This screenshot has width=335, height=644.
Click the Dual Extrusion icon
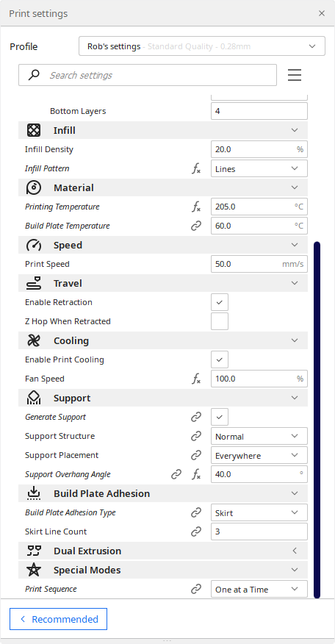click(x=34, y=551)
